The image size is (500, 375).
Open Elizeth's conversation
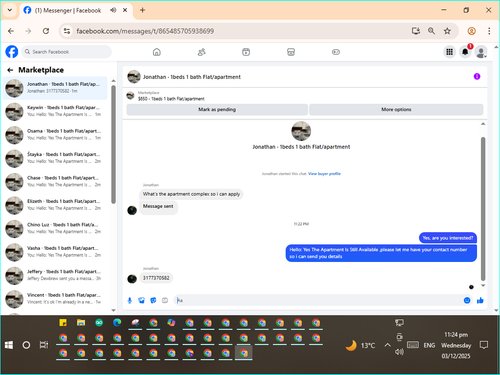point(55,205)
